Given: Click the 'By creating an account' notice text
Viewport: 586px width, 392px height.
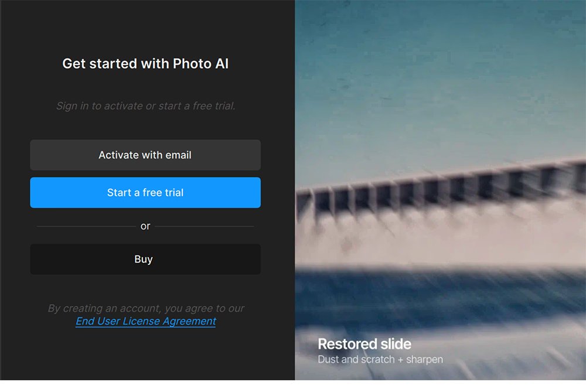Looking at the screenshot, I should (x=146, y=308).
